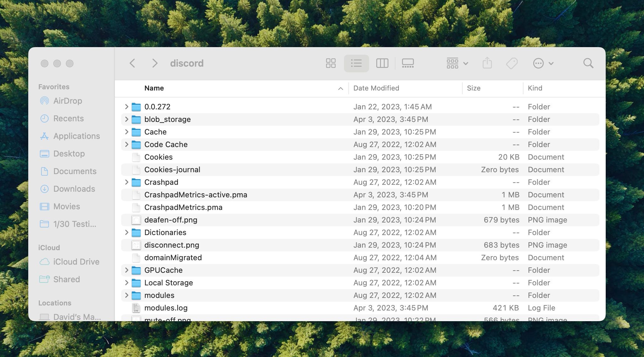644x357 pixels.
Task: Open share options for discord folder
Action: click(x=487, y=63)
